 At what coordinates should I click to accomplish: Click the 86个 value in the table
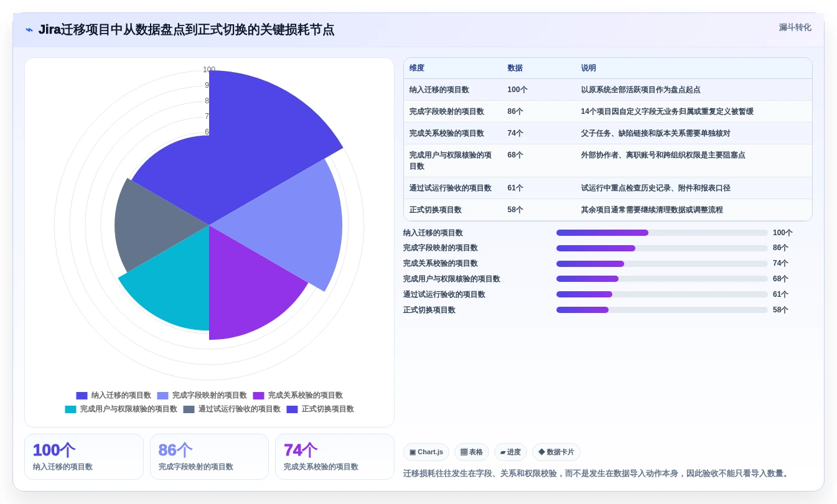pyautogui.click(x=515, y=111)
